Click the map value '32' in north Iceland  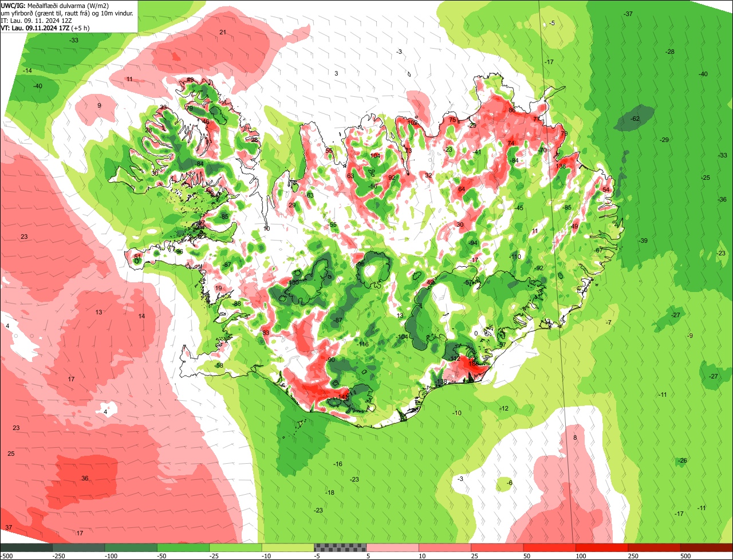pyautogui.click(x=428, y=175)
